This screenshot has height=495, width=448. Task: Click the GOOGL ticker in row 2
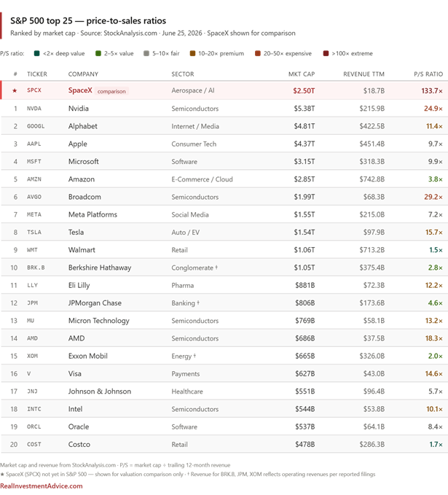point(36,126)
